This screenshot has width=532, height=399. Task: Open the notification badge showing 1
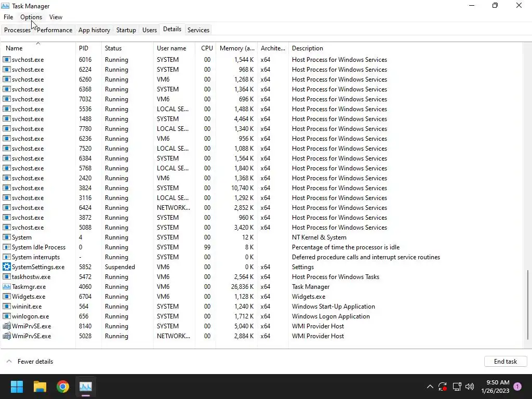click(517, 386)
